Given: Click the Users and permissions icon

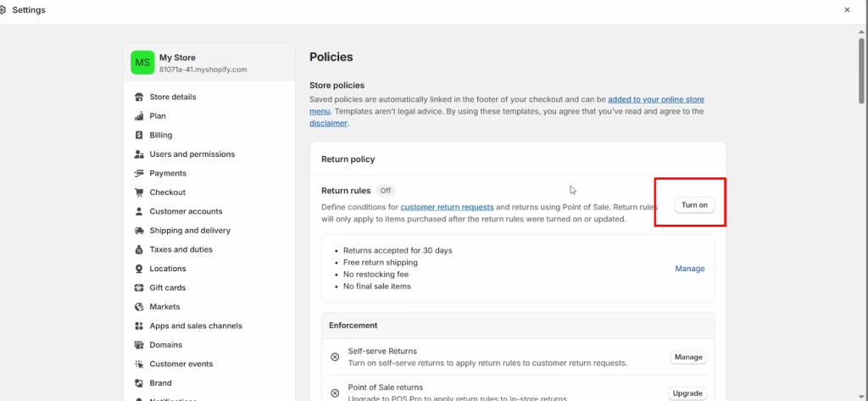Looking at the screenshot, I should pyautogui.click(x=139, y=154).
